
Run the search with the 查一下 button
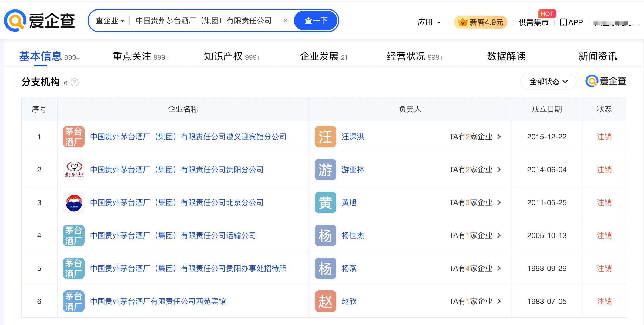[x=316, y=21]
